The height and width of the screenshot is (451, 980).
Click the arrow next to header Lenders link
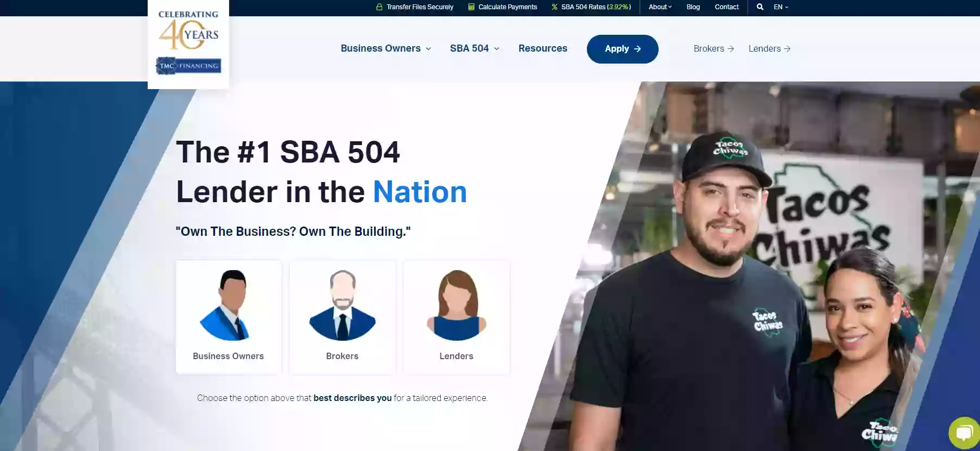click(787, 49)
